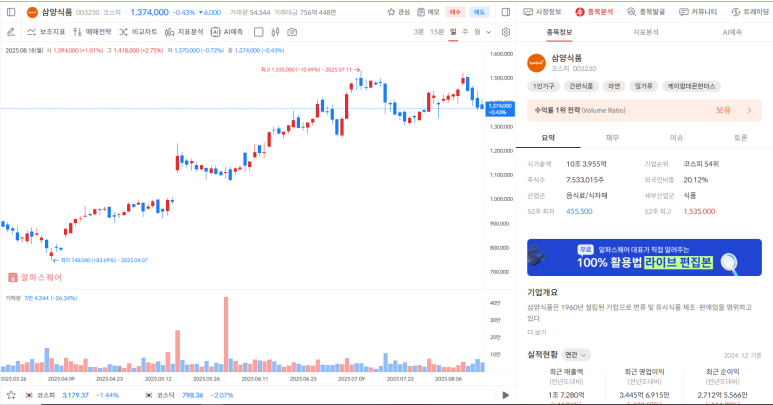Click the 매도 sell button
This screenshot has height=405, width=773.
pos(479,12)
